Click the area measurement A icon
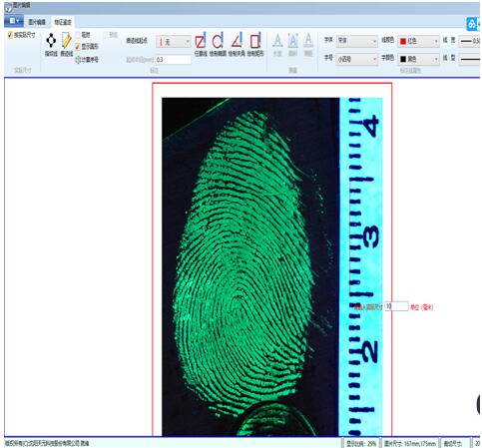The width and height of the screenshot is (482, 448). click(292, 45)
